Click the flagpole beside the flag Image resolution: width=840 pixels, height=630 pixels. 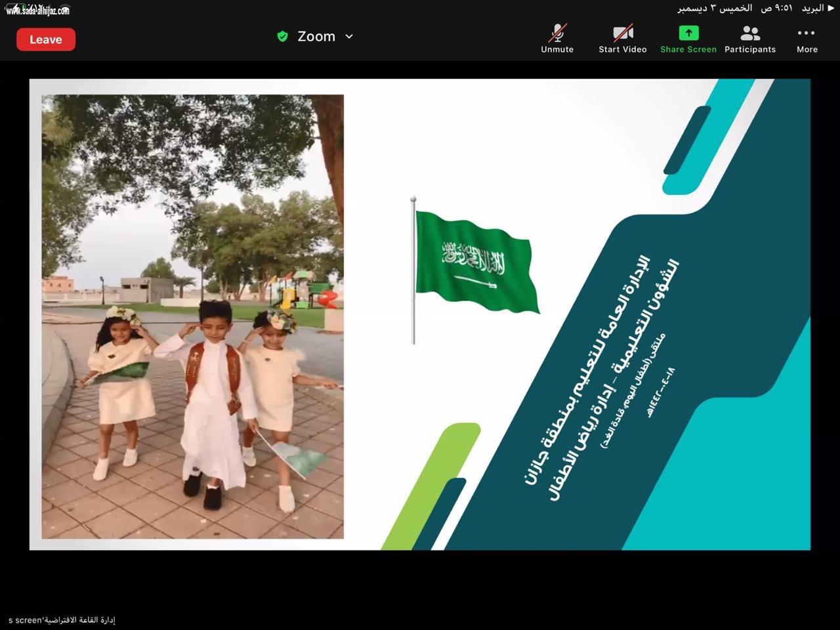(413, 270)
